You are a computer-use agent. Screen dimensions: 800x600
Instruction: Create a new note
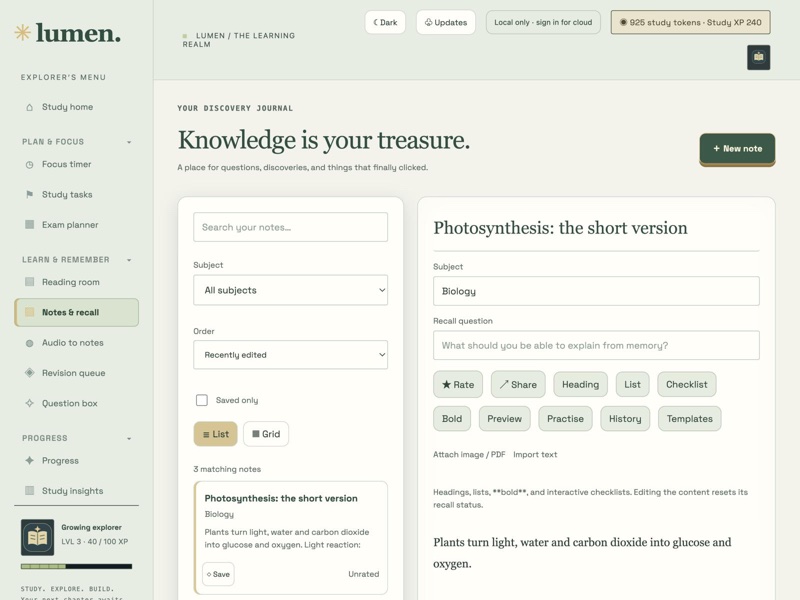(x=737, y=148)
